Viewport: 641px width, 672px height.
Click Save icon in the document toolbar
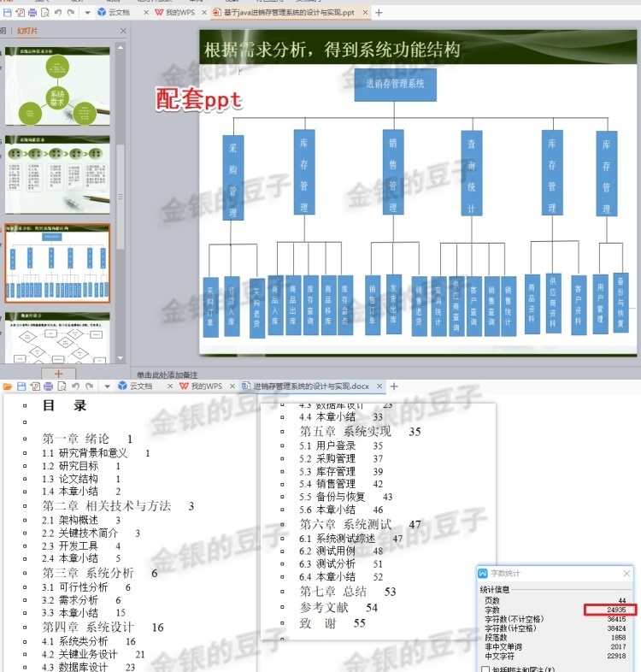pyautogui.click(x=21, y=386)
